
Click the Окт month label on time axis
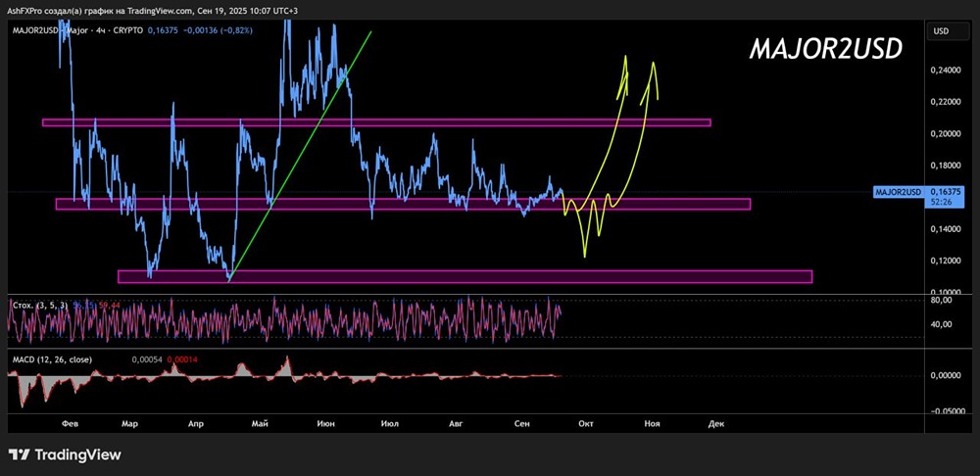tap(586, 423)
